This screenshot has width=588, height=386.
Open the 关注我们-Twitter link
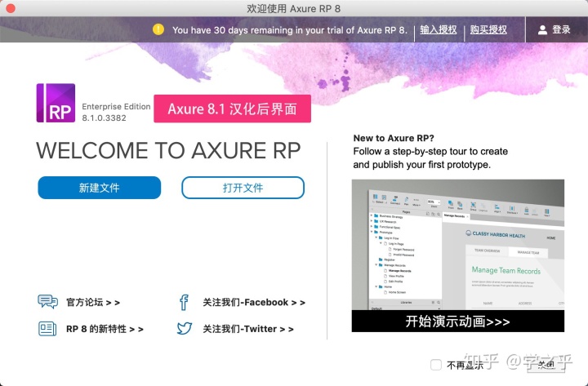pos(248,329)
